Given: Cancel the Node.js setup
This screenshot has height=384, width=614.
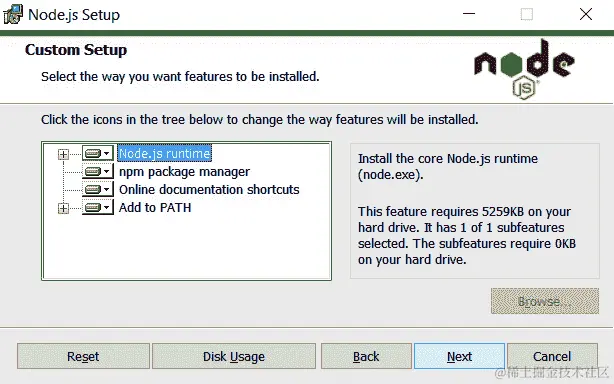Looking at the screenshot, I should tap(552, 356).
